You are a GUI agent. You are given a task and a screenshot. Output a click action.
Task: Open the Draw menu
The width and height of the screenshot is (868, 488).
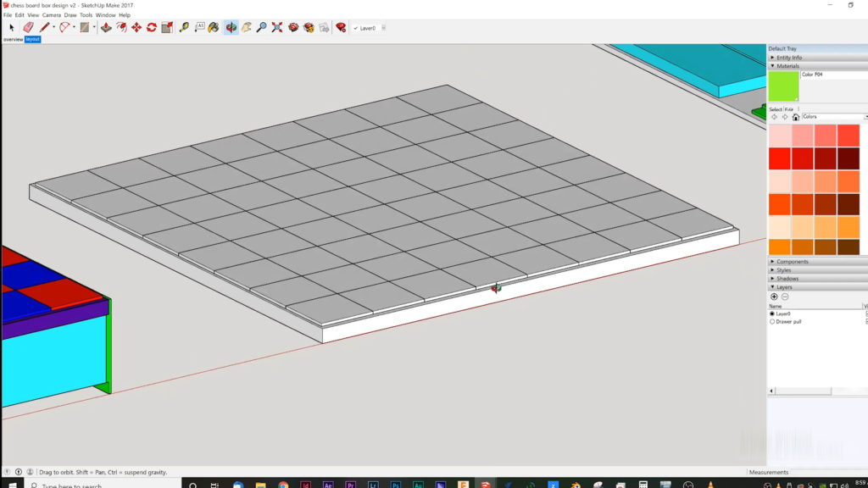tap(70, 15)
